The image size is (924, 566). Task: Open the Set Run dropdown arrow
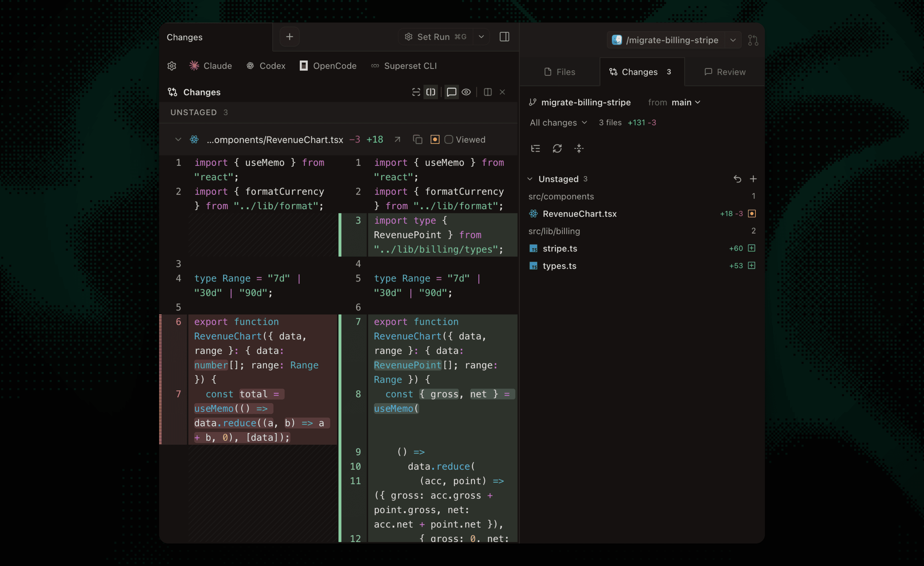(481, 37)
